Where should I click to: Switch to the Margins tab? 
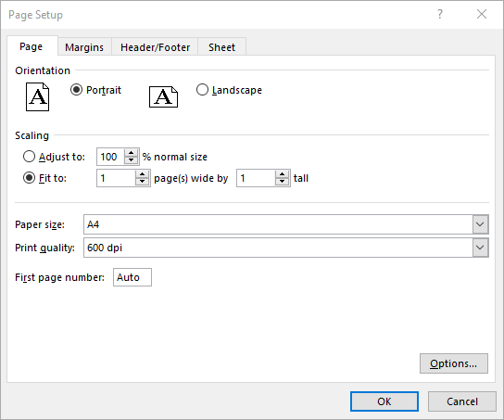84,47
